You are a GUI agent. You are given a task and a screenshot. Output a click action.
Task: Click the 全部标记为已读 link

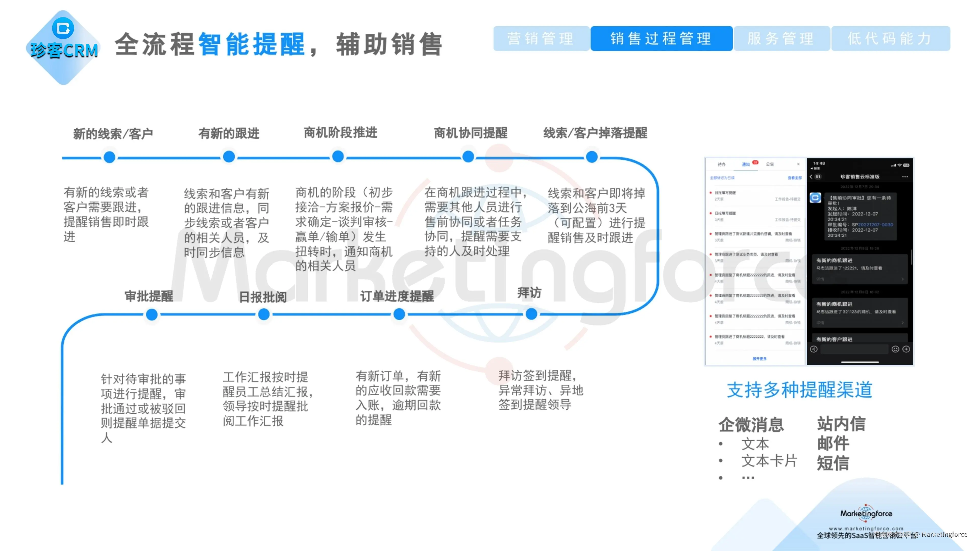pos(722,178)
